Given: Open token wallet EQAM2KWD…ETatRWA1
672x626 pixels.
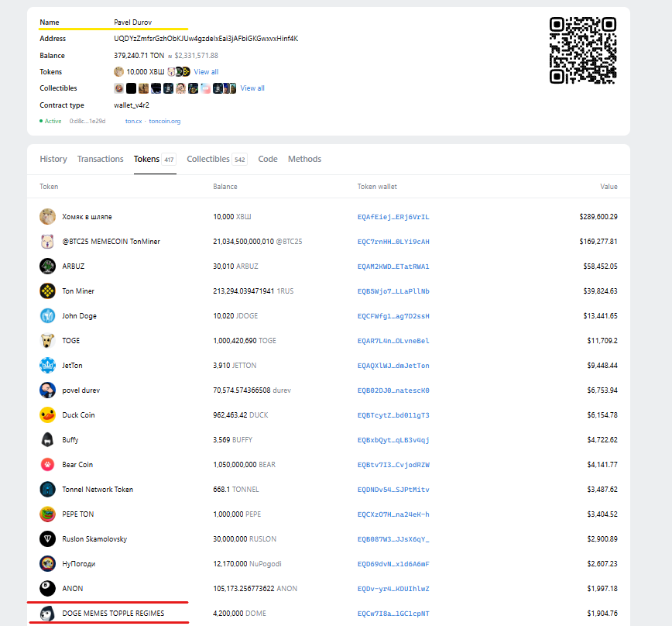Looking at the screenshot, I should point(393,267).
